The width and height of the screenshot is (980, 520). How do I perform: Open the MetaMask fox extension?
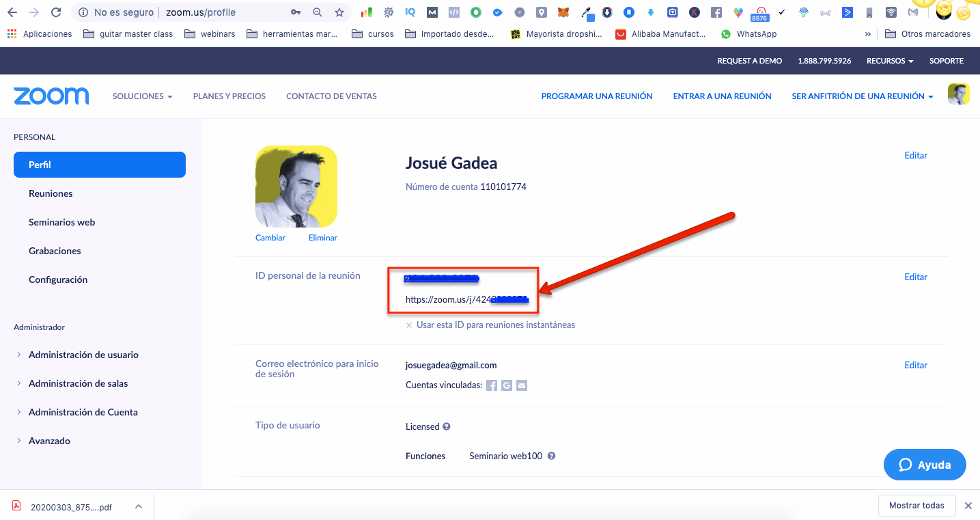[563, 12]
